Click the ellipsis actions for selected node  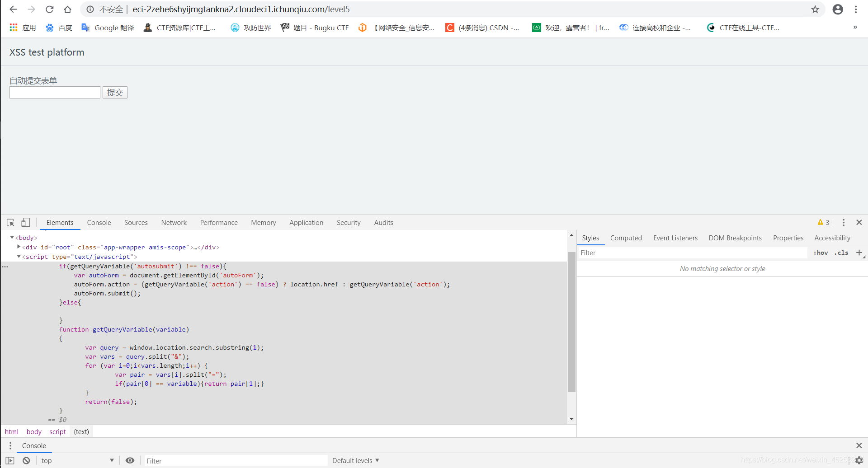click(x=5, y=267)
